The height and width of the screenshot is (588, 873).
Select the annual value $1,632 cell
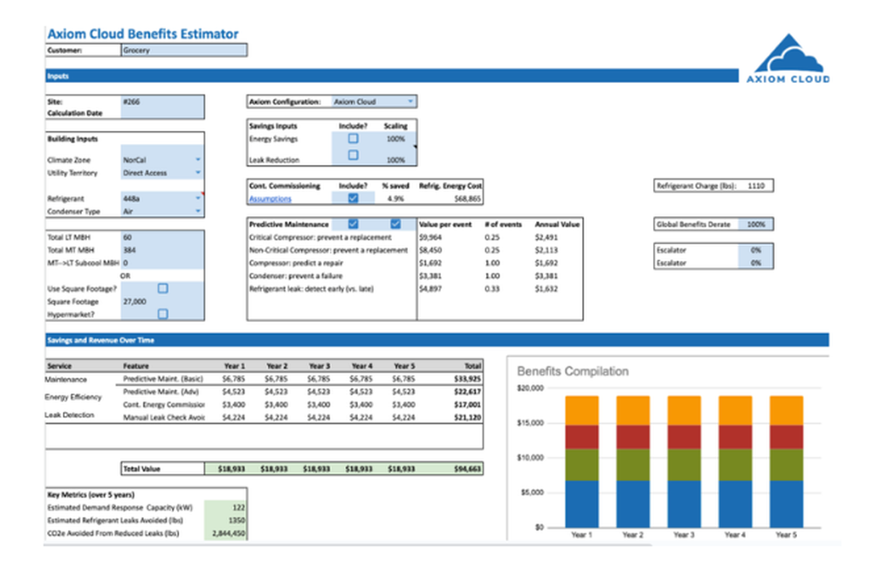pyautogui.click(x=546, y=289)
